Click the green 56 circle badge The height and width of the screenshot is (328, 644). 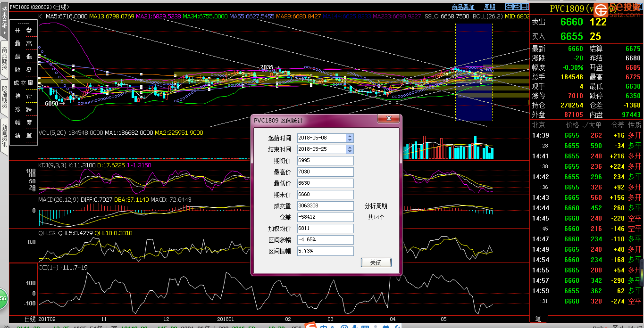coord(3,298)
